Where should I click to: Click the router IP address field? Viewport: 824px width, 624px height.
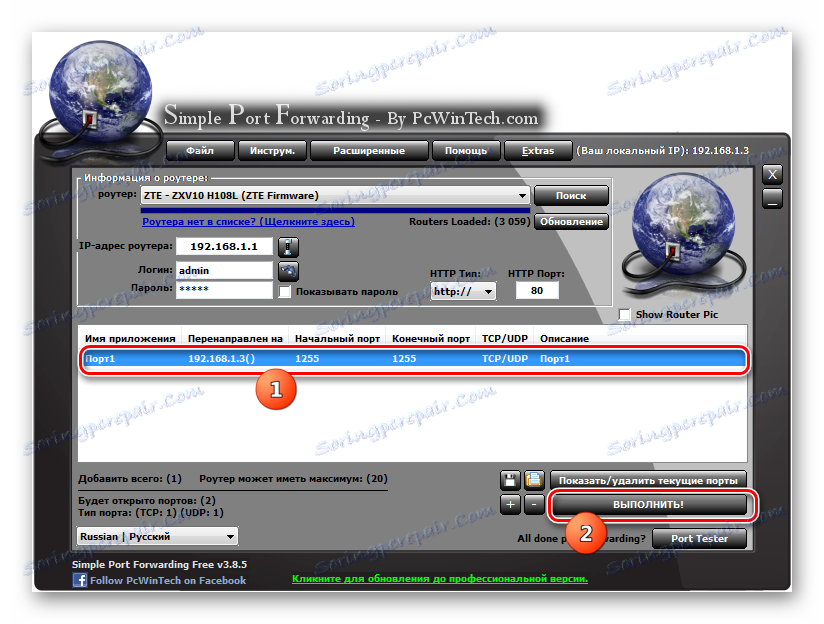(224, 246)
